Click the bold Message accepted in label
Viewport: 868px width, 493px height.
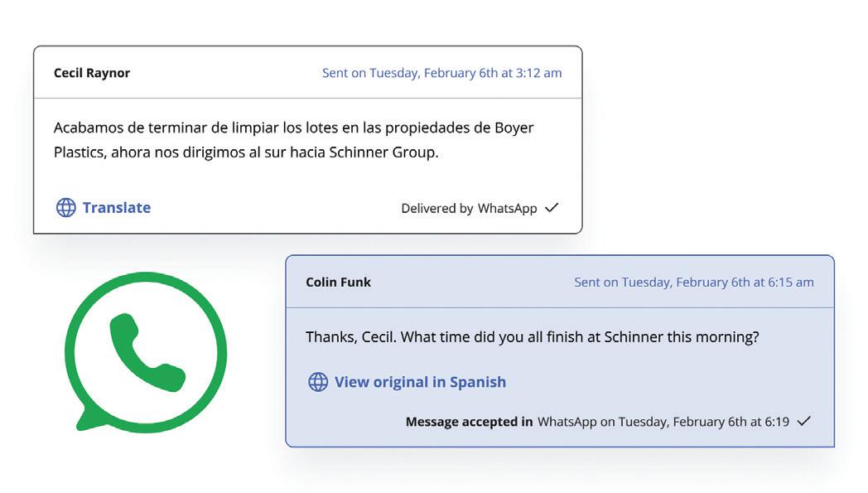[x=469, y=422]
